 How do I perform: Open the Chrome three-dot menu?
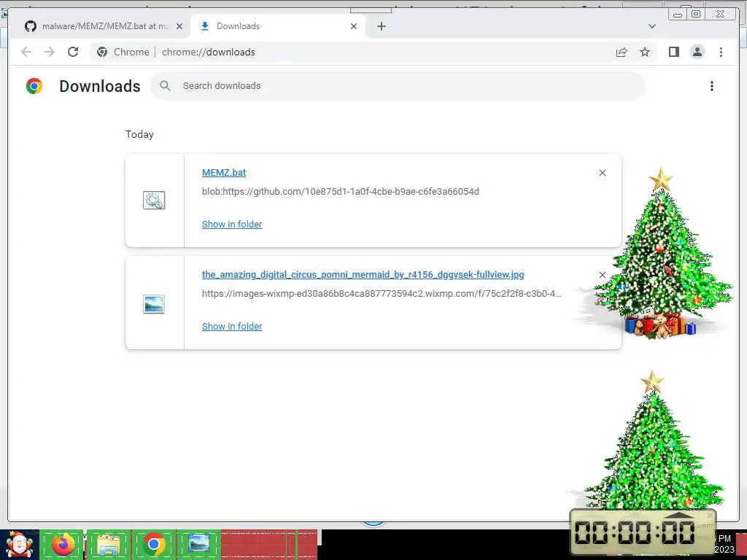tap(721, 52)
